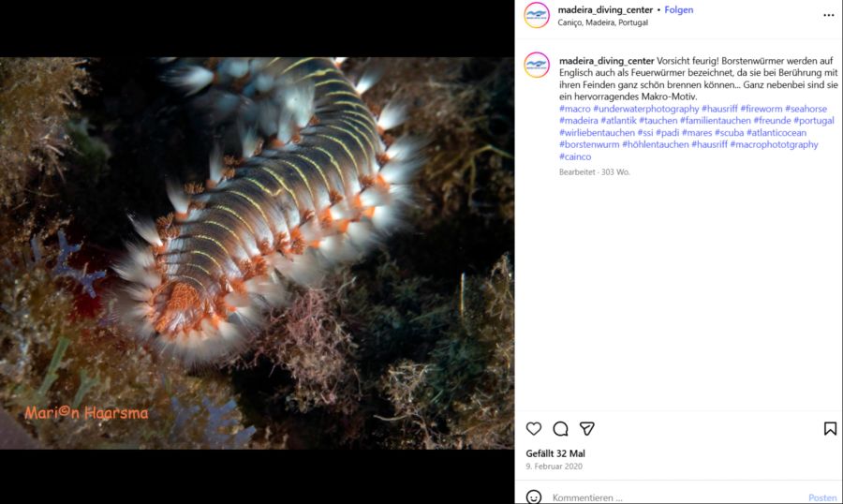
Task: Save post using the bookmark icon
Action: (830, 428)
